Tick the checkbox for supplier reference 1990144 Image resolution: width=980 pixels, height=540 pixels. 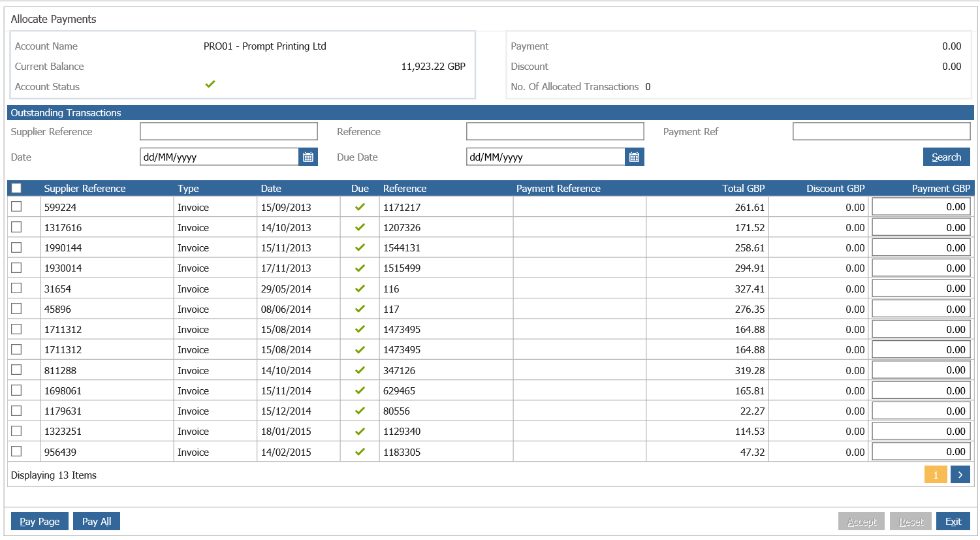click(x=16, y=247)
